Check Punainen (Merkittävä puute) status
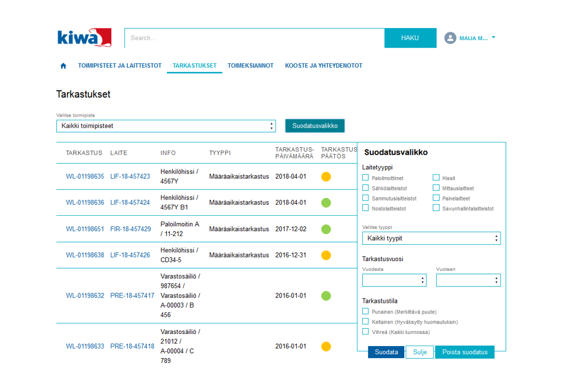 coord(365,312)
